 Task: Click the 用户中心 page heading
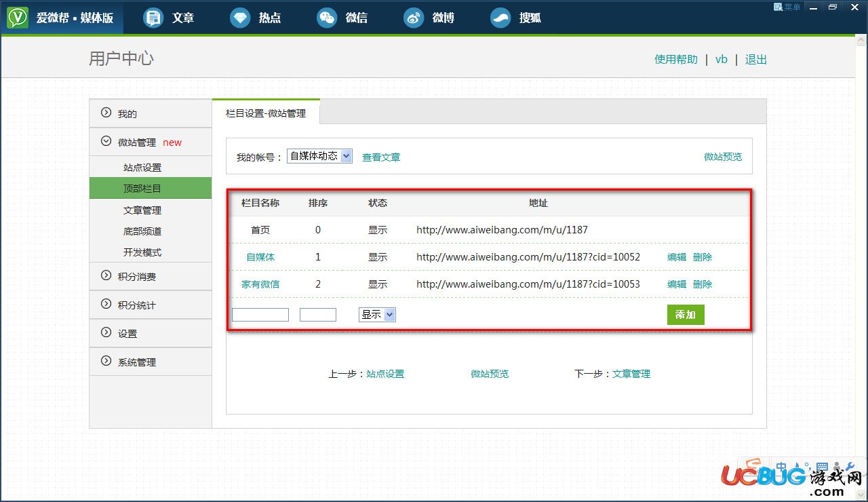tap(121, 58)
